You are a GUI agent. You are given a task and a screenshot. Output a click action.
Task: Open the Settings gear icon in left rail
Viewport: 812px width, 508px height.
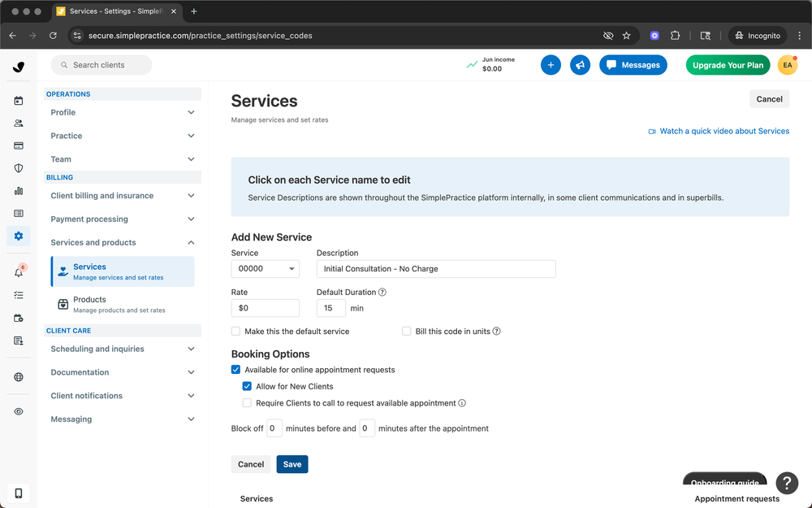click(19, 236)
